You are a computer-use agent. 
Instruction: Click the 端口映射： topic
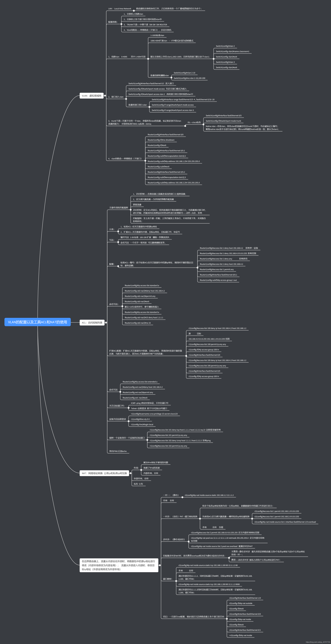pyautogui.click(x=167, y=579)
